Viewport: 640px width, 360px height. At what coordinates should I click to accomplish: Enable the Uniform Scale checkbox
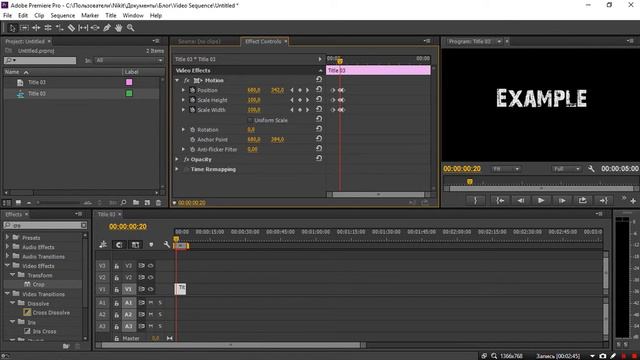click(x=250, y=120)
